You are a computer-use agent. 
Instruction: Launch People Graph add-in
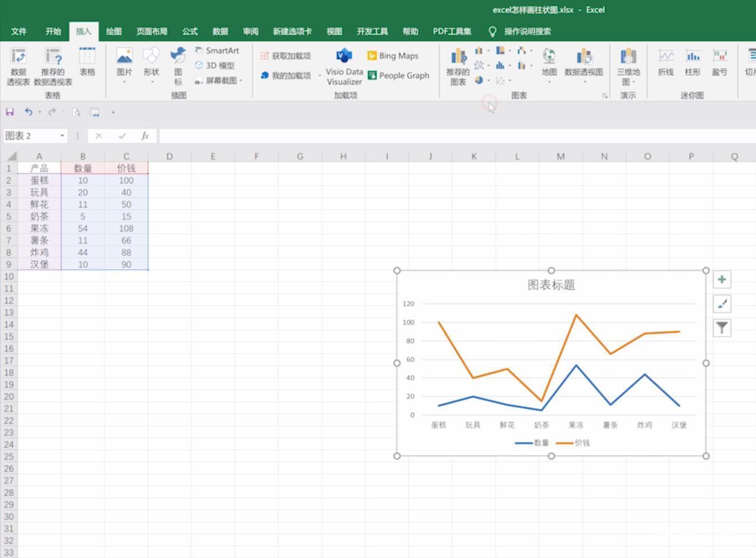coord(399,75)
